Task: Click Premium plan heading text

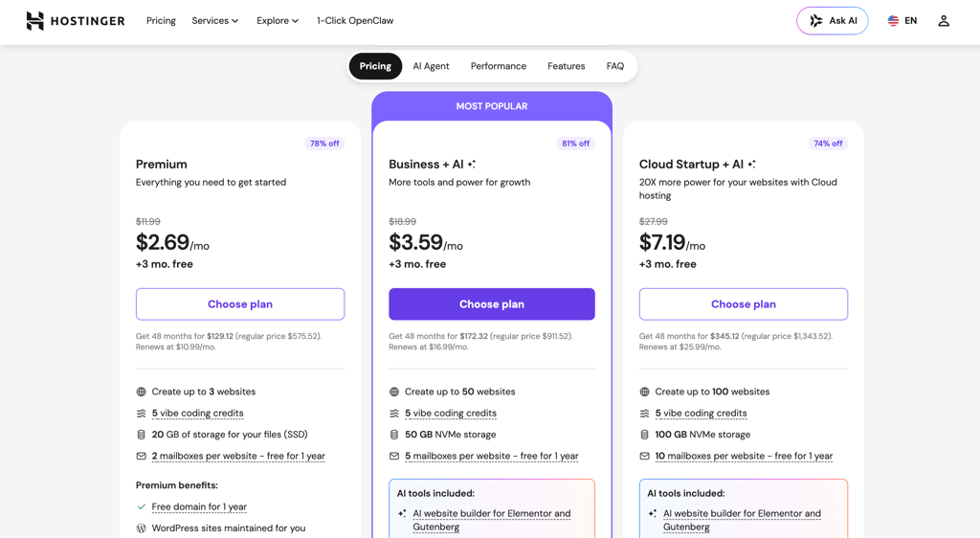Action: 161,165
